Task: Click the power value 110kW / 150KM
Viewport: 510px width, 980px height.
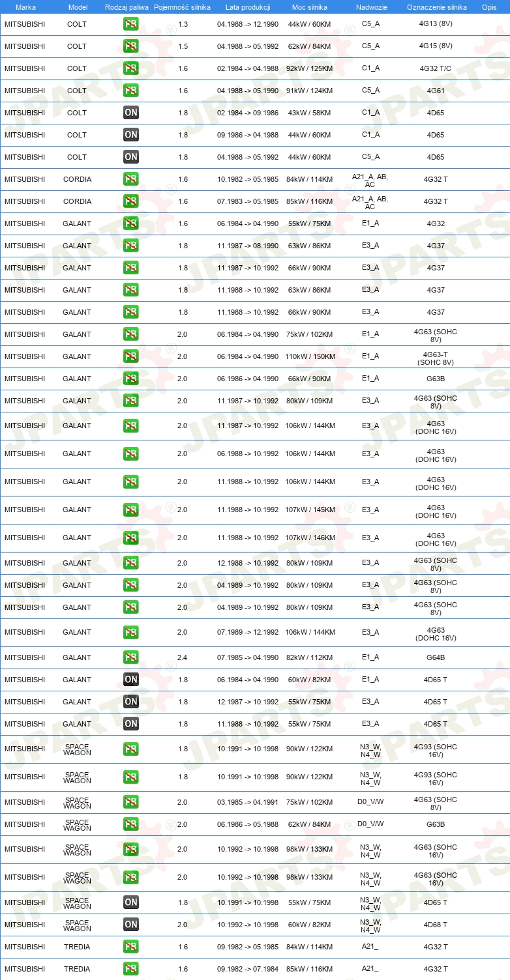Action: (x=310, y=356)
